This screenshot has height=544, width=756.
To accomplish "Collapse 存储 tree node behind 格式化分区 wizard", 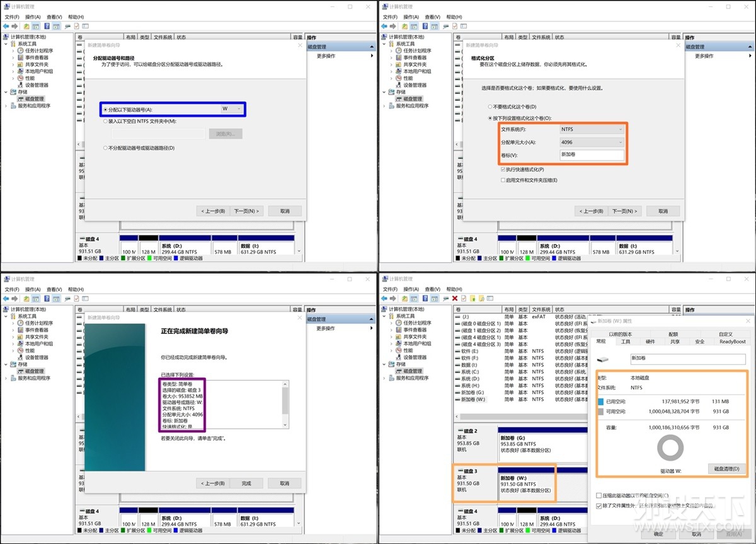I will click(384, 92).
